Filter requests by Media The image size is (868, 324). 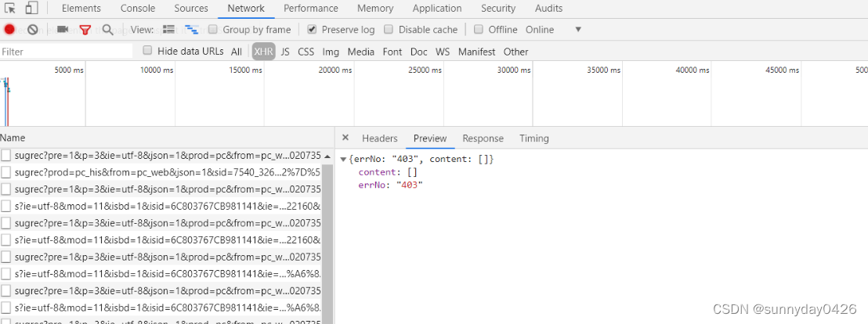[x=361, y=52]
